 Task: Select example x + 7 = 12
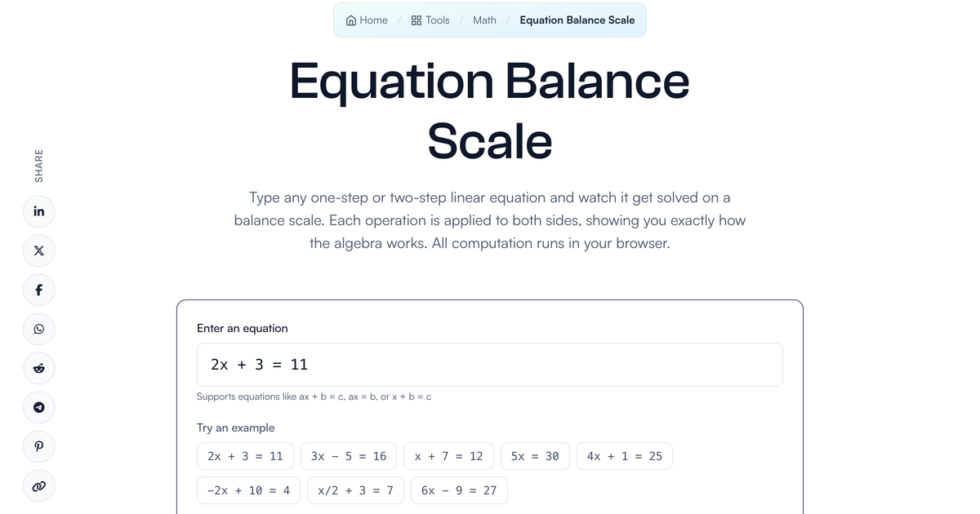(x=448, y=456)
